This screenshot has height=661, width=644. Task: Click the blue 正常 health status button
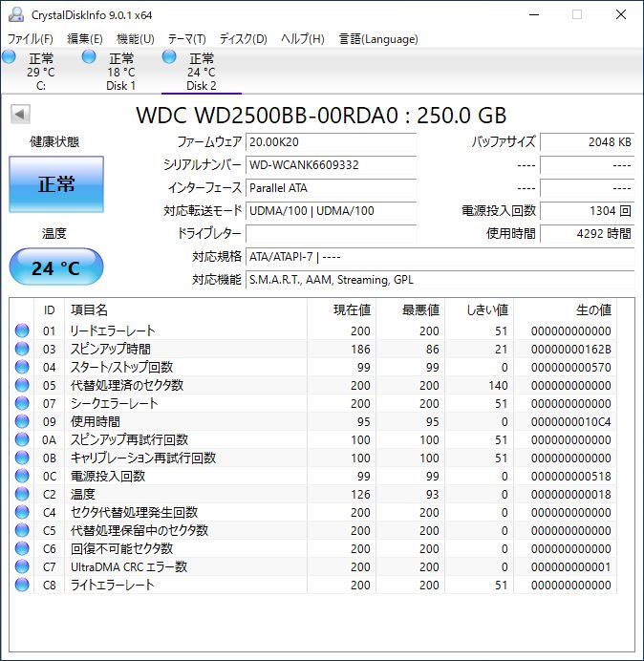[x=56, y=184]
